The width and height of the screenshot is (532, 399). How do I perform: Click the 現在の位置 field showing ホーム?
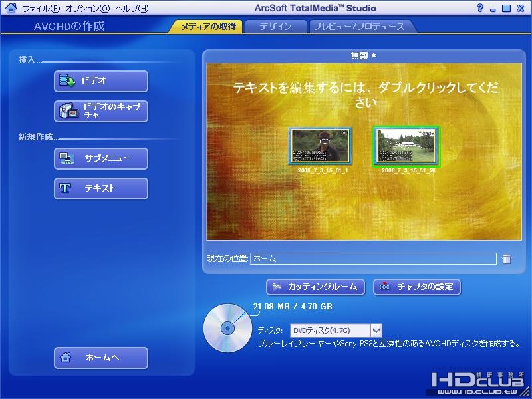pyautogui.click(x=373, y=259)
